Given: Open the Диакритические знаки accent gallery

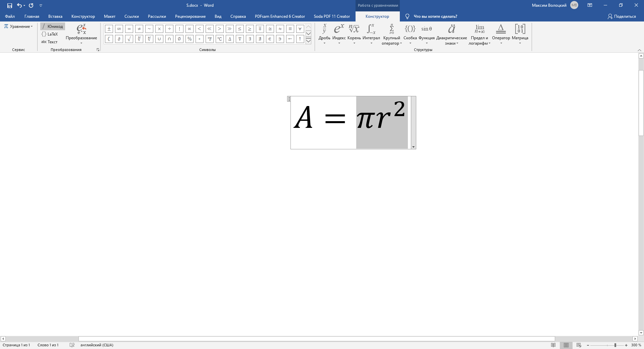Looking at the screenshot, I should pos(451,34).
